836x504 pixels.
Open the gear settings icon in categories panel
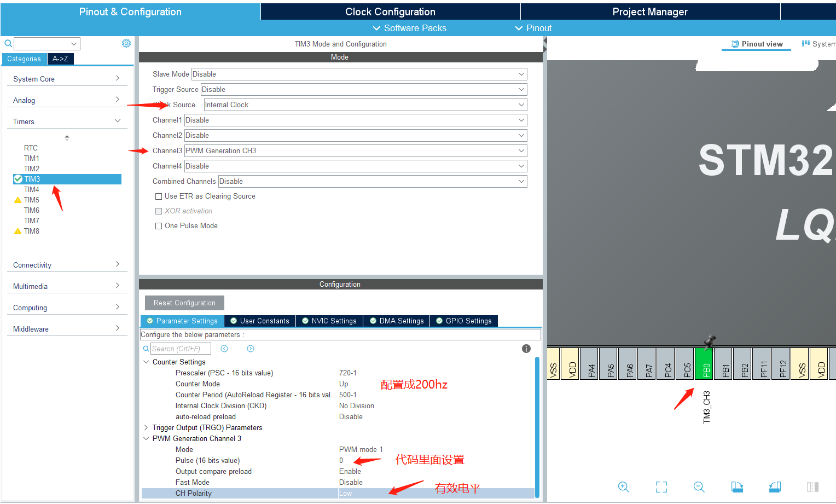(126, 43)
